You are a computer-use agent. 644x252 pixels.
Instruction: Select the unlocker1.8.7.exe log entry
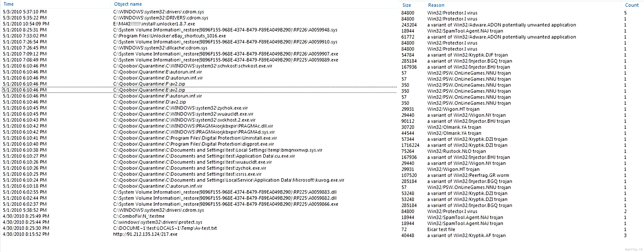pyautogui.click(x=199, y=24)
